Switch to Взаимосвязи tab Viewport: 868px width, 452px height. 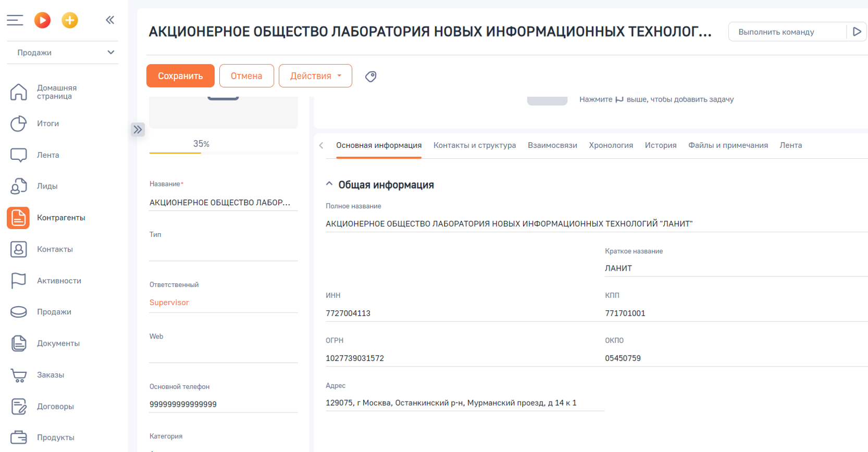(x=552, y=145)
